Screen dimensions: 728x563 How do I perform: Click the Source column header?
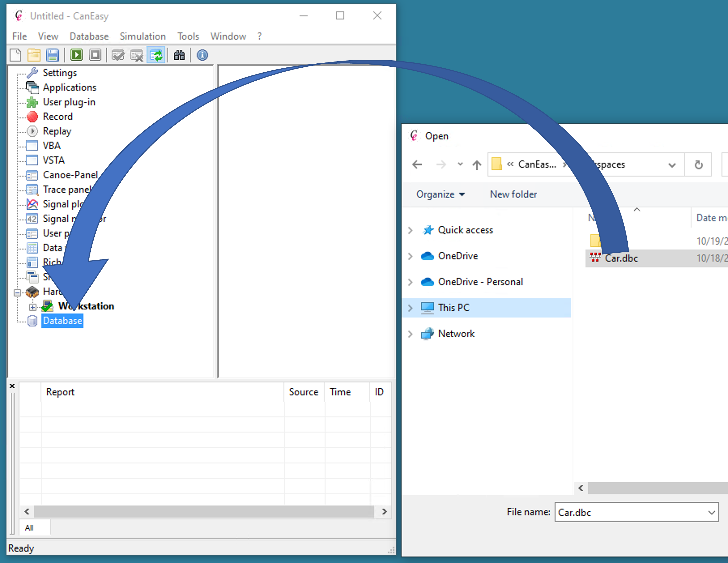(303, 392)
